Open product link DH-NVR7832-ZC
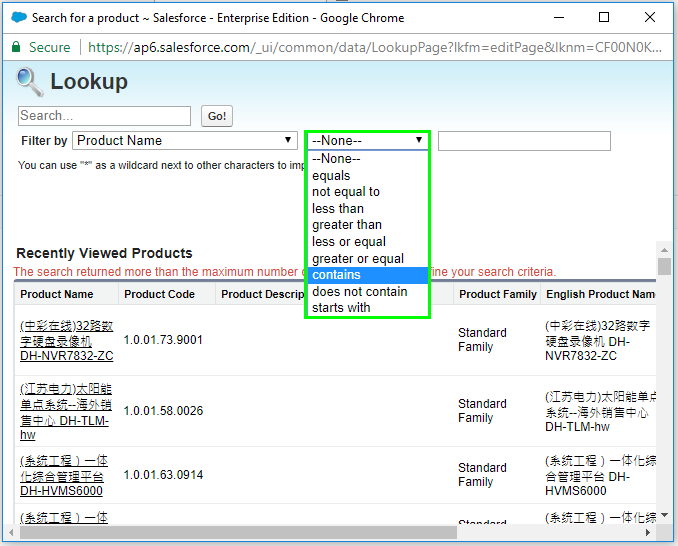The image size is (678, 546). pyautogui.click(x=67, y=341)
